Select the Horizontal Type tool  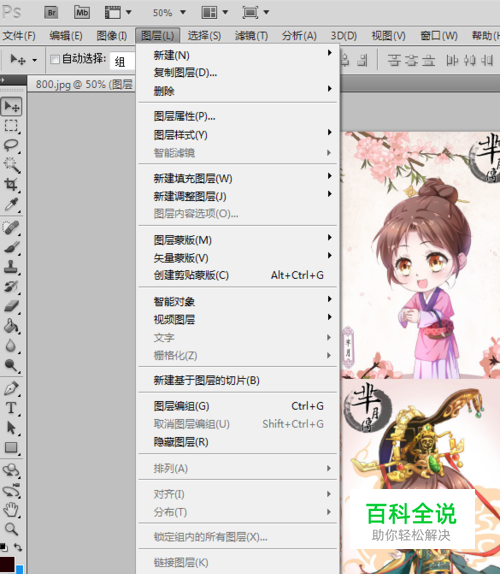click(x=11, y=408)
